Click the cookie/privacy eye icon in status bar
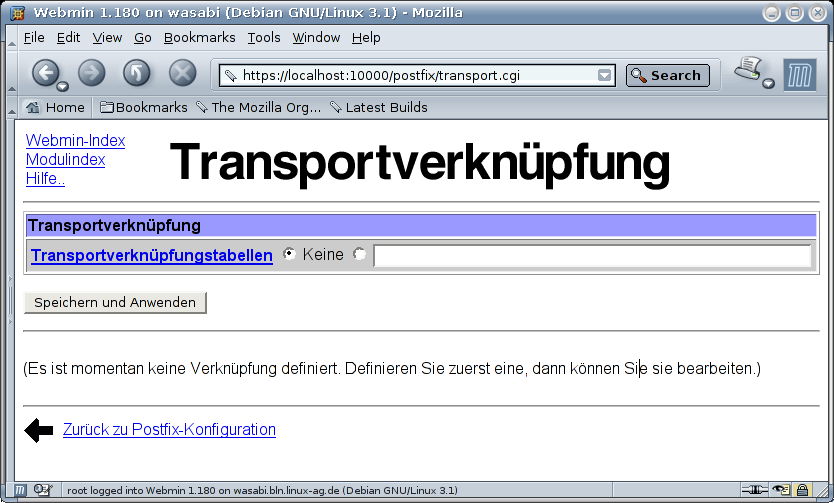This screenshot has height=503, width=834. click(x=781, y=490)
